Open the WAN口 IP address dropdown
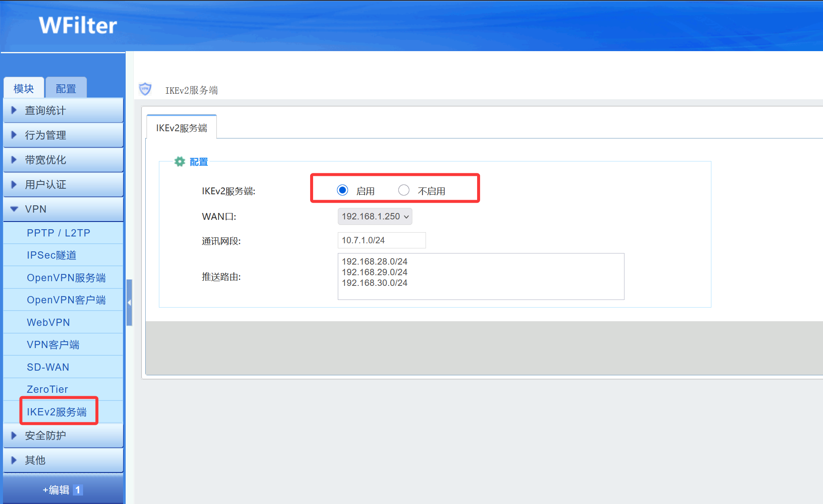The image size is (823, 504). 375,216
